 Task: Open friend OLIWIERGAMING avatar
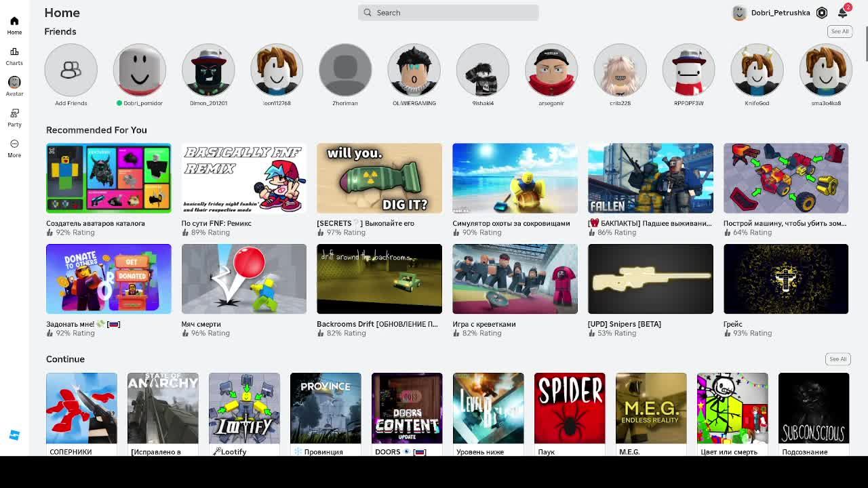click(414, 70)
